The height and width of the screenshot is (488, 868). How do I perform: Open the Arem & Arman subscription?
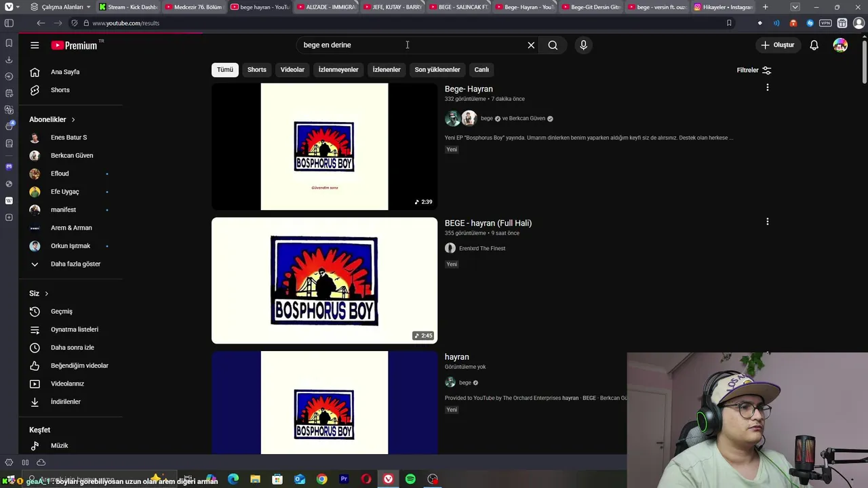(71, 228)
